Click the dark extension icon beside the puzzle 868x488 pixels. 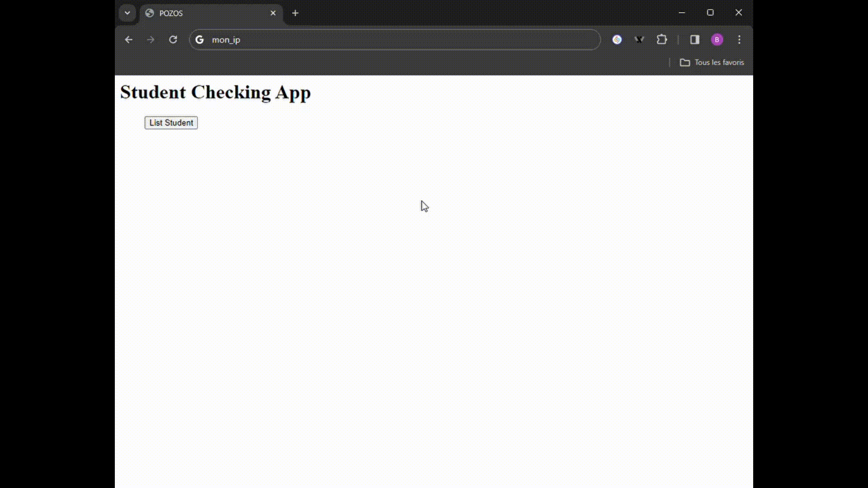(x=639, y=40)
